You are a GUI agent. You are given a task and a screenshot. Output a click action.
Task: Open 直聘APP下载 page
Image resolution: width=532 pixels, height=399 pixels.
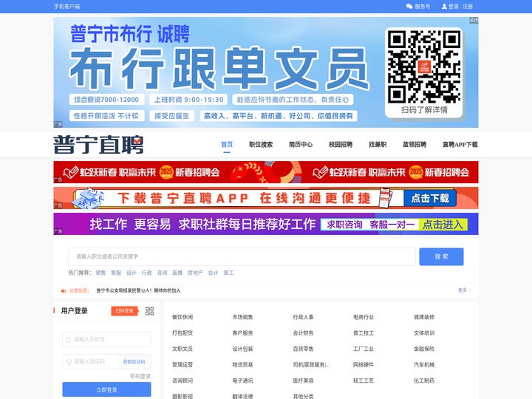(460, 145)
